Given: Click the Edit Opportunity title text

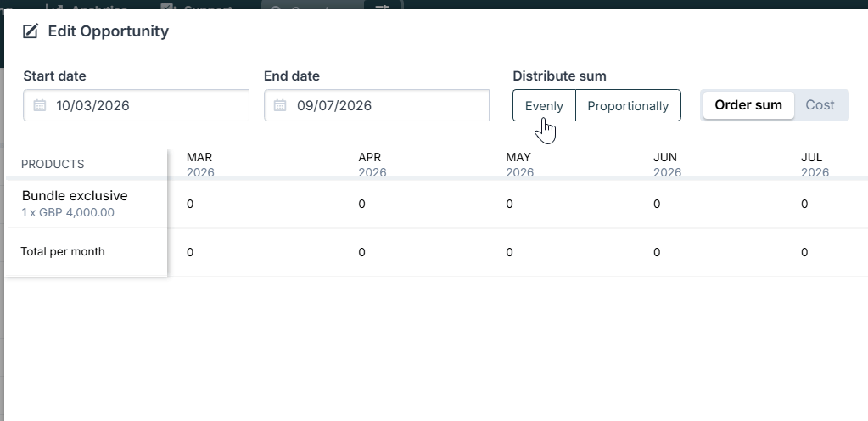Looking at the screenshot, I should (109, 31).
